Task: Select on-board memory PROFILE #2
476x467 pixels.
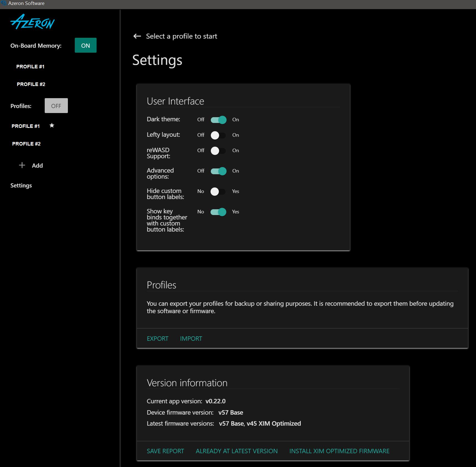Action: (x=31, y=84)
